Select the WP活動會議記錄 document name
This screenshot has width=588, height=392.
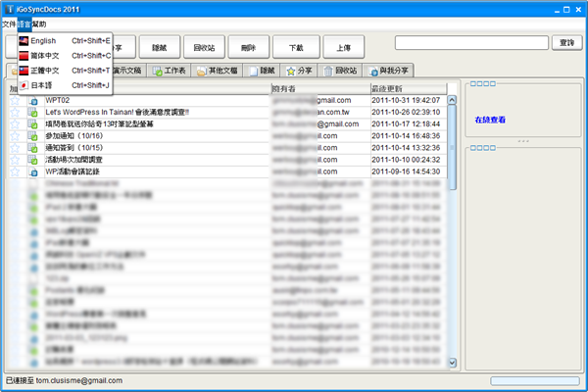point(73,171)
